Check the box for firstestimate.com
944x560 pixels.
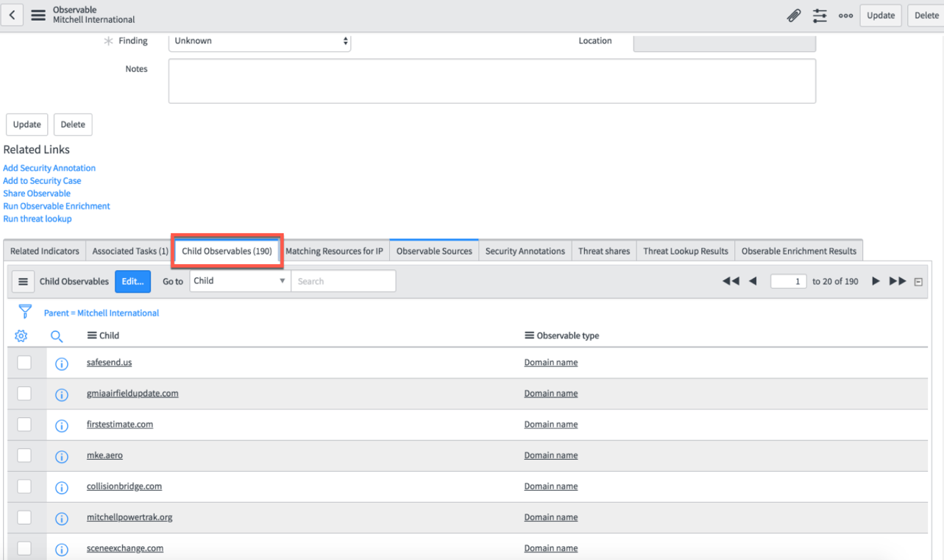click(x=24, y=424)
